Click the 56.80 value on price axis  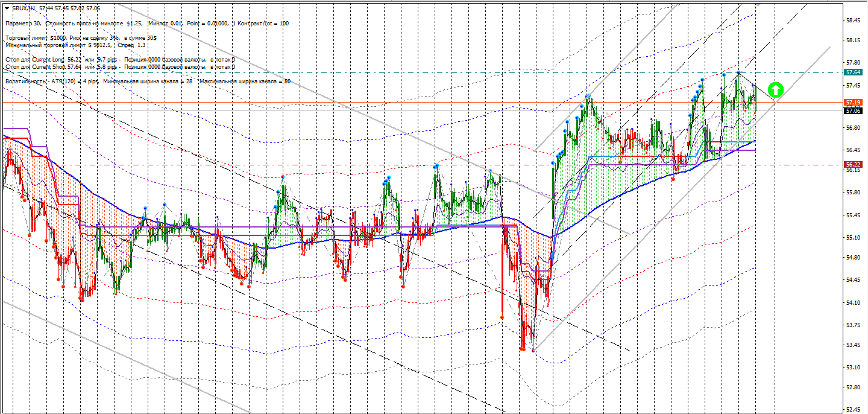(x=852, y=128)
